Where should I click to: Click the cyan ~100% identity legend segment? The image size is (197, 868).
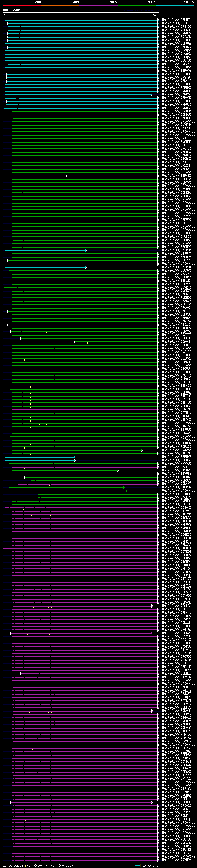click(x=175, y=6)
